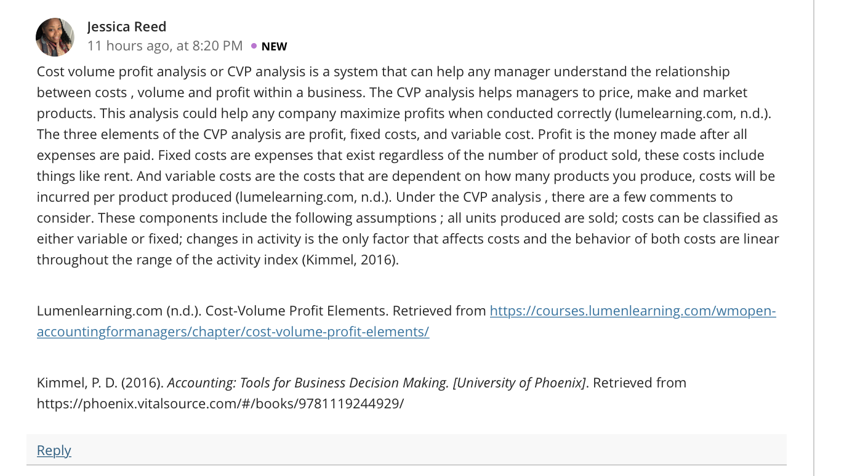Click the '11 hours ago, at 8:20 PM' timestamp

pyautogui.click(x=165, y=46)
